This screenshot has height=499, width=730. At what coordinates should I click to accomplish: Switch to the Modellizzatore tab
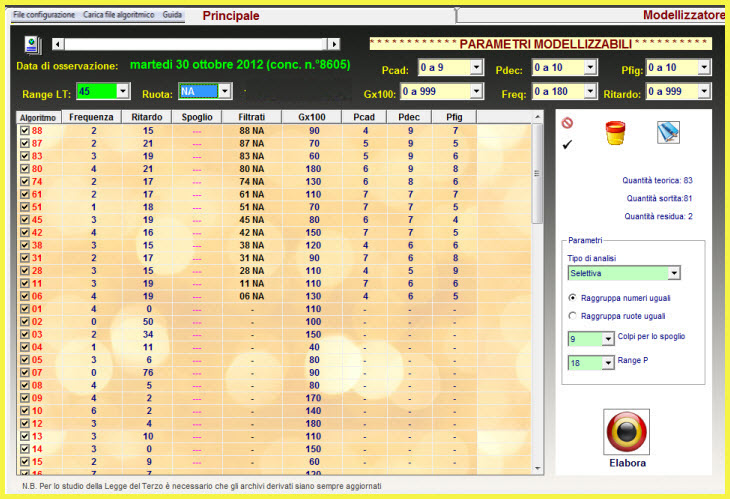coord(669,16)
